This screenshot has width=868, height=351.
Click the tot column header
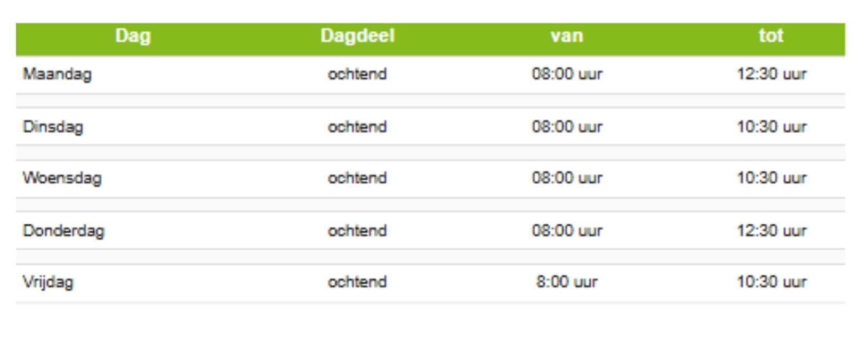point(771,36)
